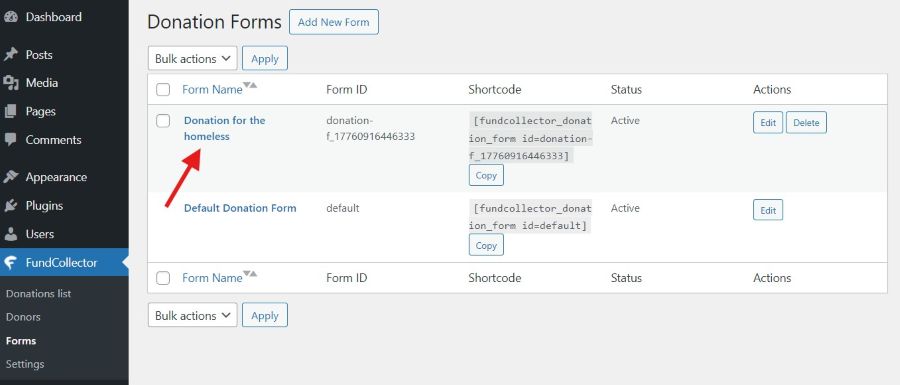Click the Media library icon

(x=10, y=83)
